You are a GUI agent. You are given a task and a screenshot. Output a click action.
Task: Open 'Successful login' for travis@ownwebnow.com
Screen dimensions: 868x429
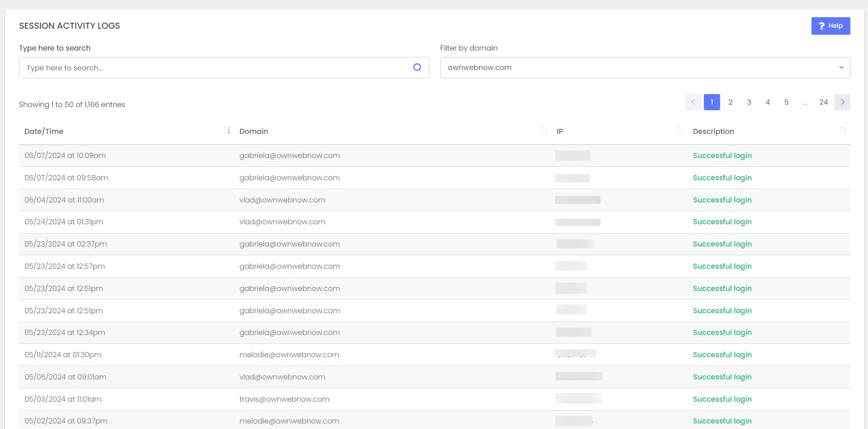[x=722, y=399]
